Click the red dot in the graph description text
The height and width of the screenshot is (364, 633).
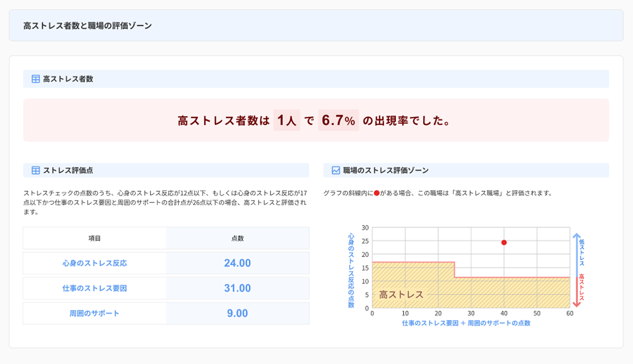pyautogui.click(x=376, y=193)
